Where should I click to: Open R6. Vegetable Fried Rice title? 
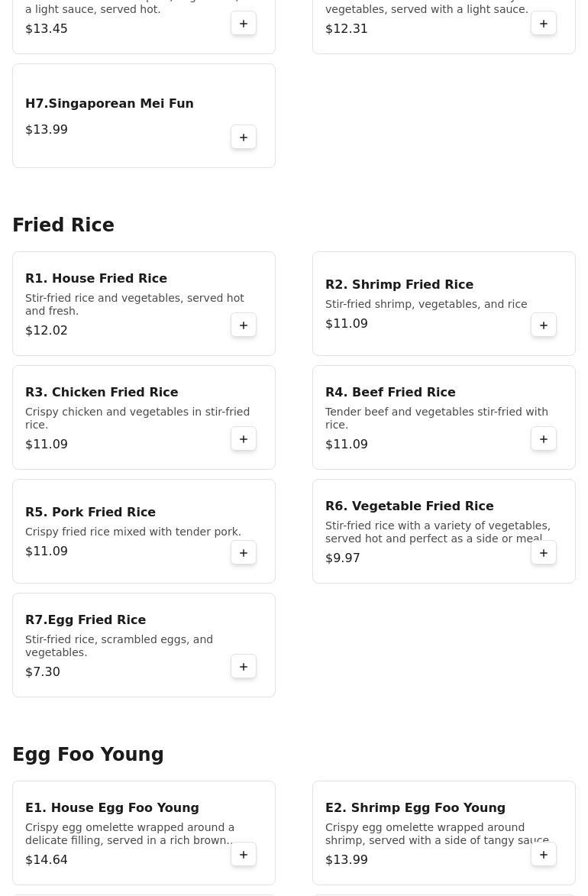point(409,506)
